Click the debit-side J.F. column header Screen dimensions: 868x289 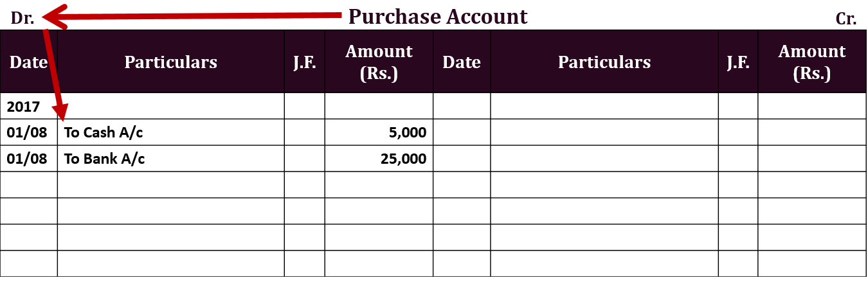(x=305, y=62)
